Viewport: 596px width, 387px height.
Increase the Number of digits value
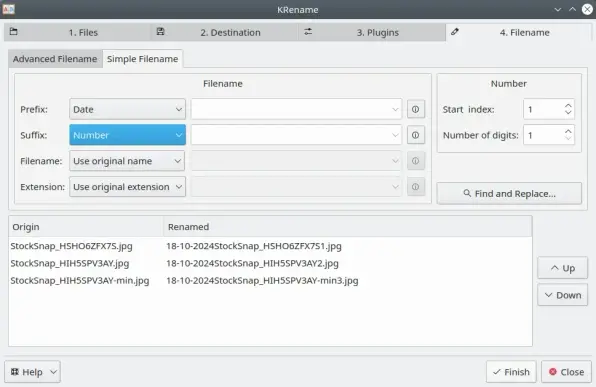[568, 132]
